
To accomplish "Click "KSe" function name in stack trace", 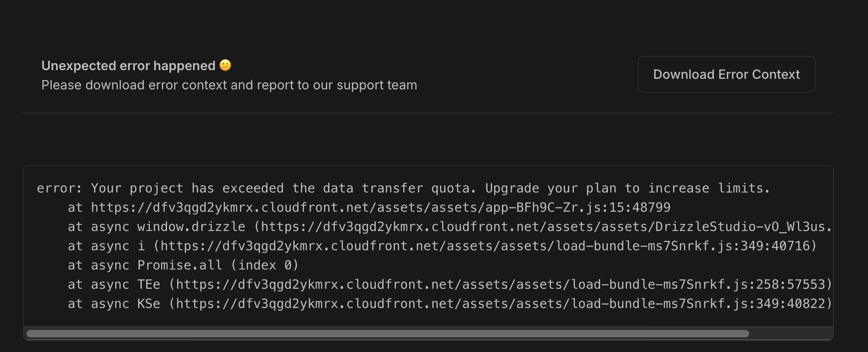I will [x=149, y=304].
